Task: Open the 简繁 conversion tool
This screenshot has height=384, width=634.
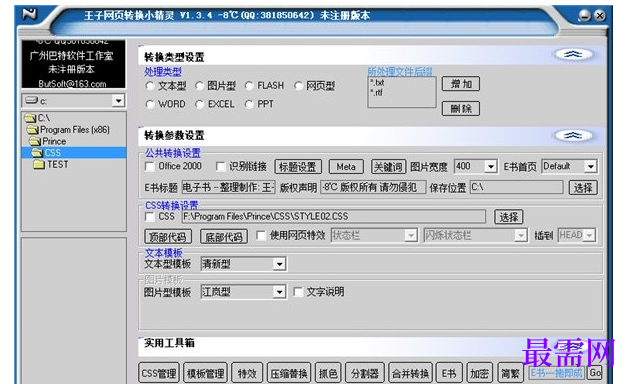Action: coord(510,373)
